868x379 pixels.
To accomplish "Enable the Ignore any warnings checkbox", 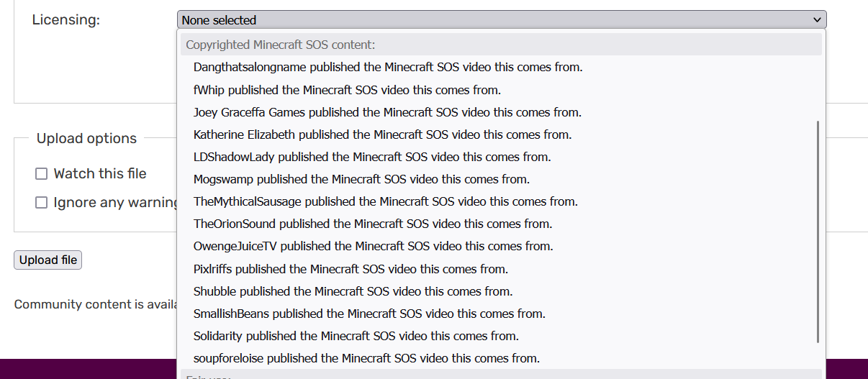I will (x=42, y=203).
